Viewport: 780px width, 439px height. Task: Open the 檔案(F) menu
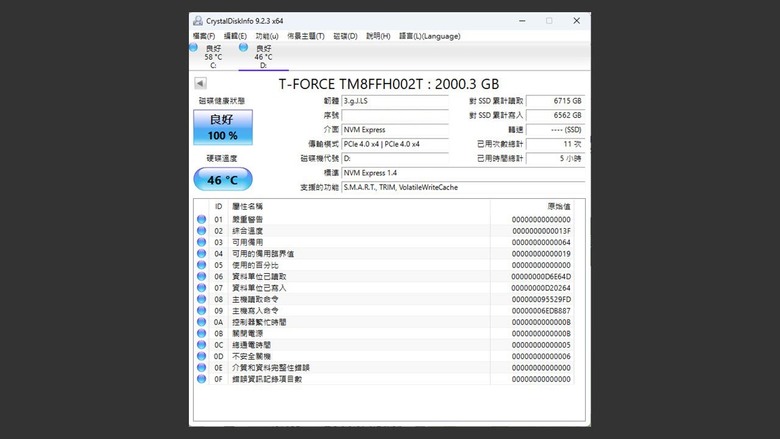204,36
